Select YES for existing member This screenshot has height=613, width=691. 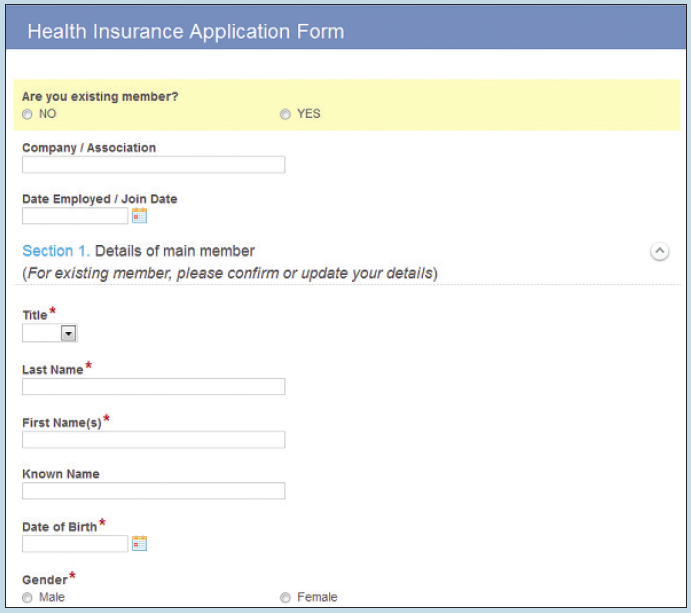pyautogui.click(x=286, y=114)
